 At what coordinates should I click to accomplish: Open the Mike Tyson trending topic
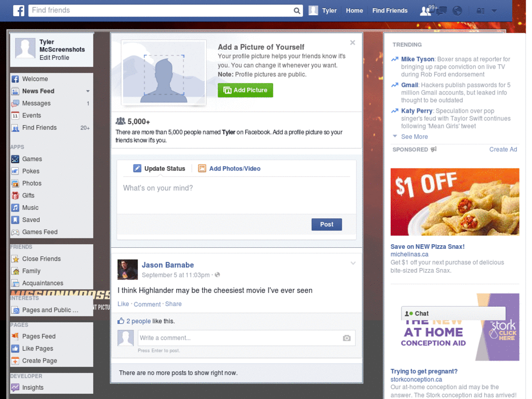(x=418, y=59)
